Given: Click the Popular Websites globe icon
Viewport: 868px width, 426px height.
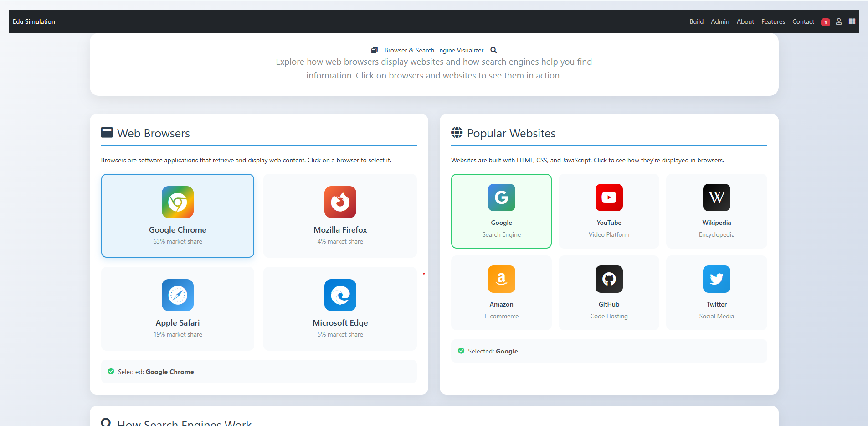Looking at the screenshot, I should click(x=457, y=133).
